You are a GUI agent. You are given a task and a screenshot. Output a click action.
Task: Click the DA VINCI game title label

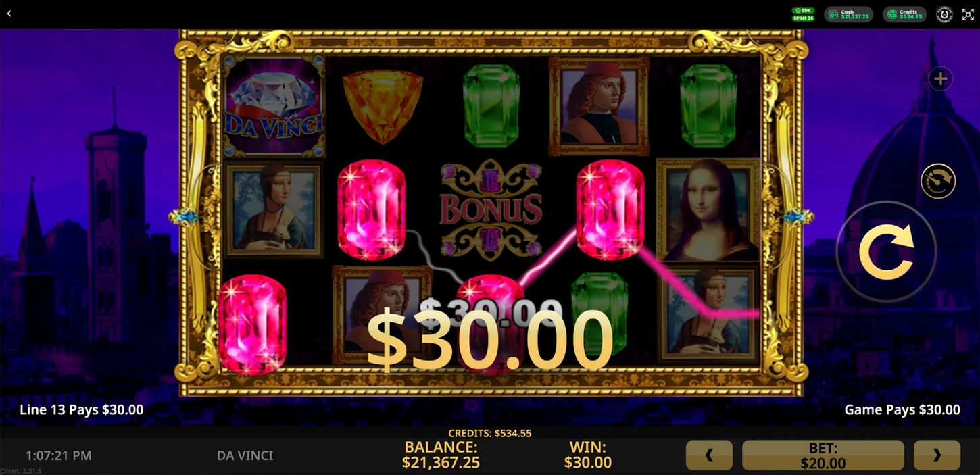[x=245, y=455]
